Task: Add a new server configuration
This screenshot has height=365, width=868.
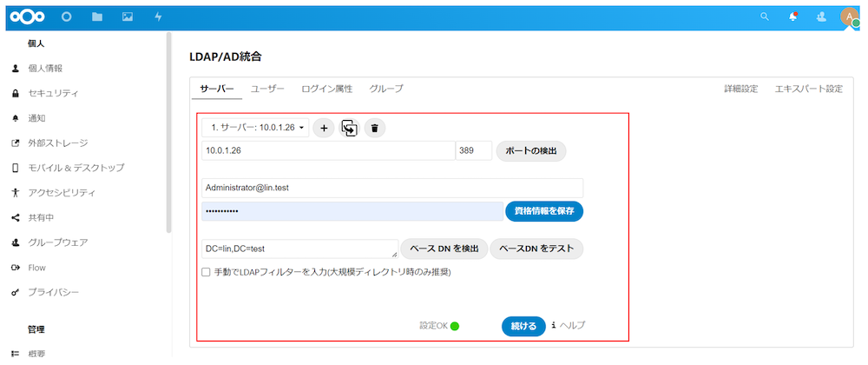Action: [324, 128]
